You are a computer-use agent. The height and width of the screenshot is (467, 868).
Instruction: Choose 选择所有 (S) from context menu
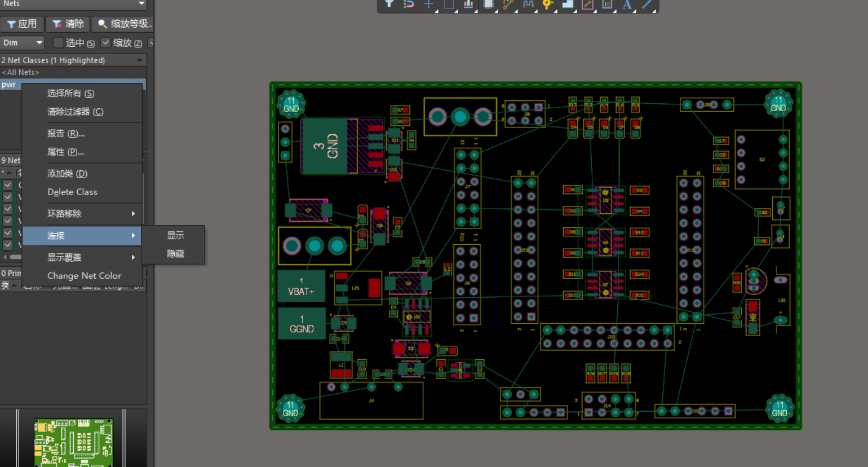point(82,93)
